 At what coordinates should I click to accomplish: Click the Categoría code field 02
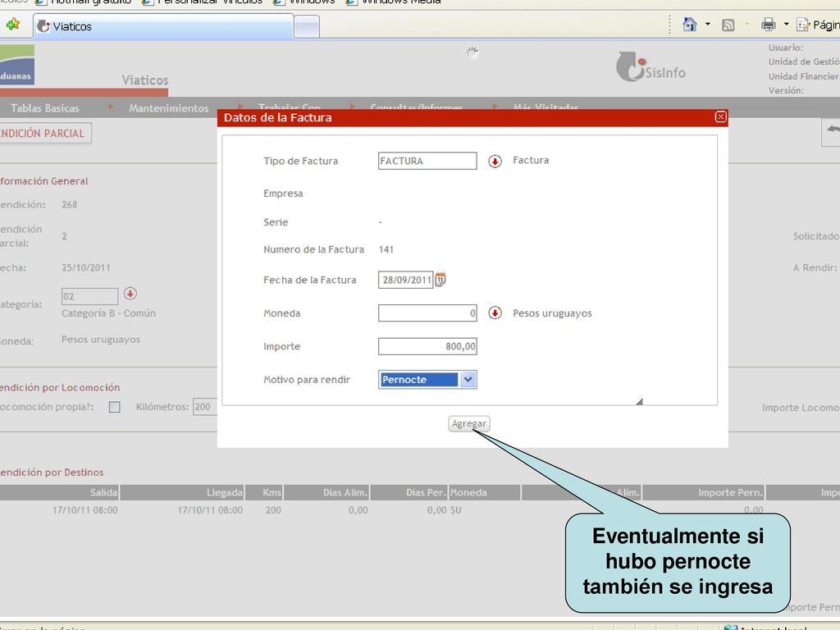89,296
